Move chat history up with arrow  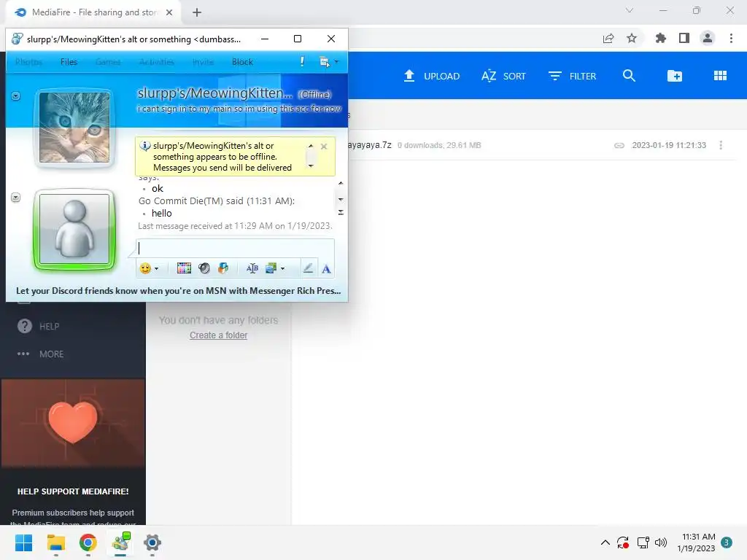point(341,183)
